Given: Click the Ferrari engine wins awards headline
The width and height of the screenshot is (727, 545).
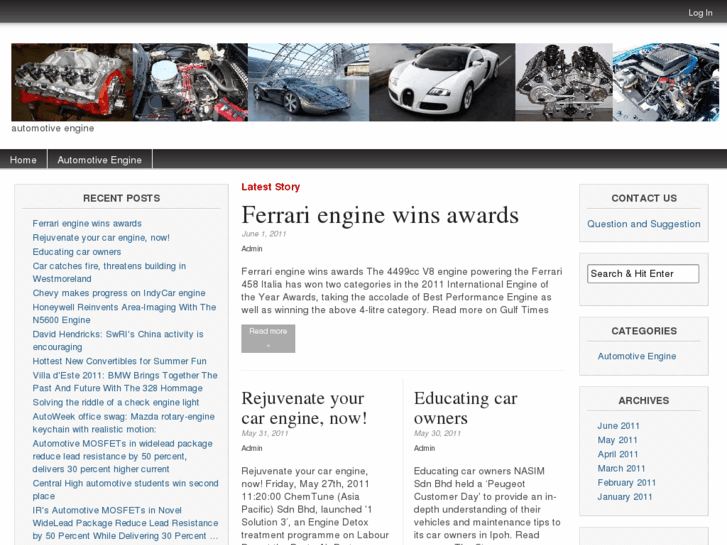Looking at the screenshot, I should click(380, 215).
